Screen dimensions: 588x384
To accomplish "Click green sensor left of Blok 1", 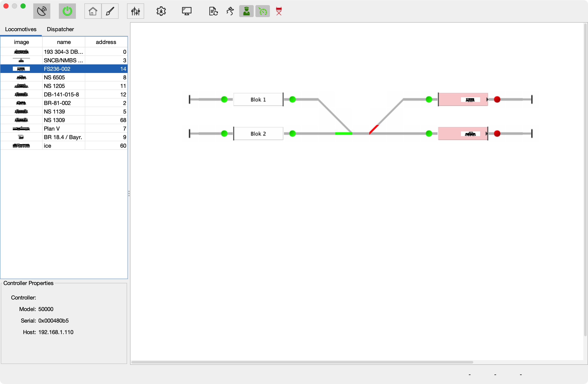I will pos(224,99).
